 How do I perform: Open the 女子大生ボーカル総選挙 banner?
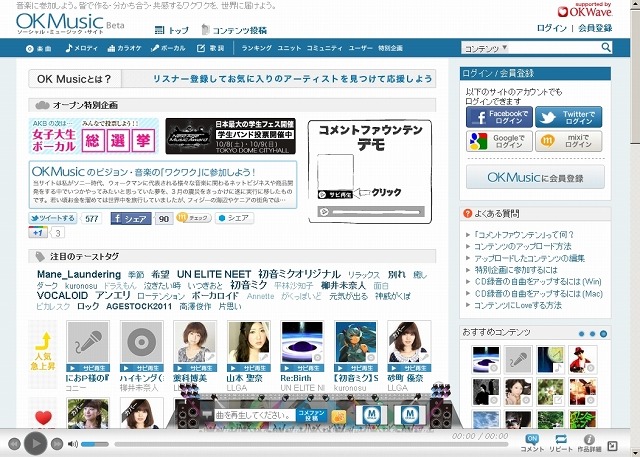93,136
